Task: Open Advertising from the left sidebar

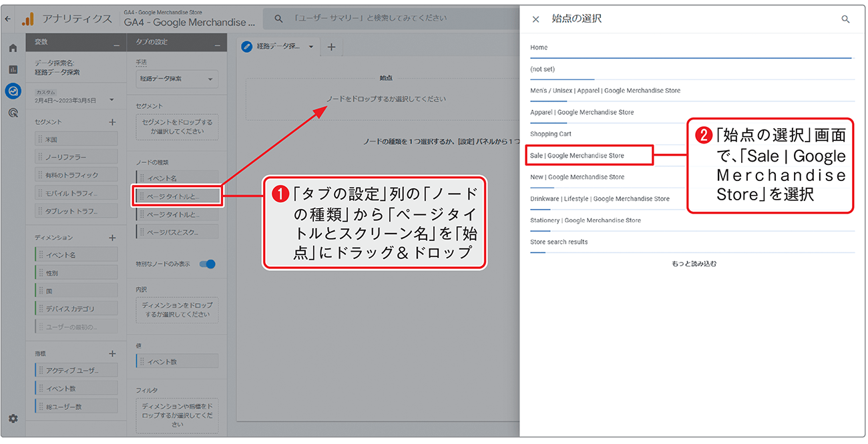Action: point(13,113)
